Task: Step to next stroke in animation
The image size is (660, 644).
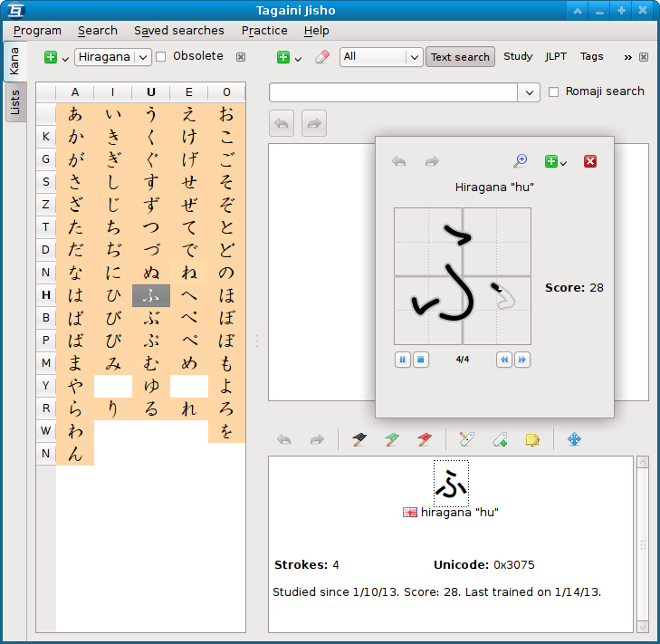Action: [522, 360]
